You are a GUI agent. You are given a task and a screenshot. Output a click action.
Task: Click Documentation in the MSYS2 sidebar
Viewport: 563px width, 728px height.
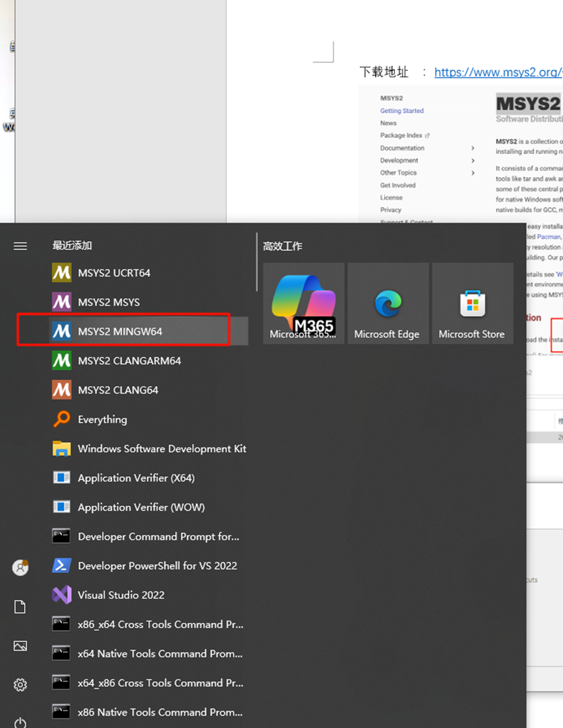coord(402,148)
